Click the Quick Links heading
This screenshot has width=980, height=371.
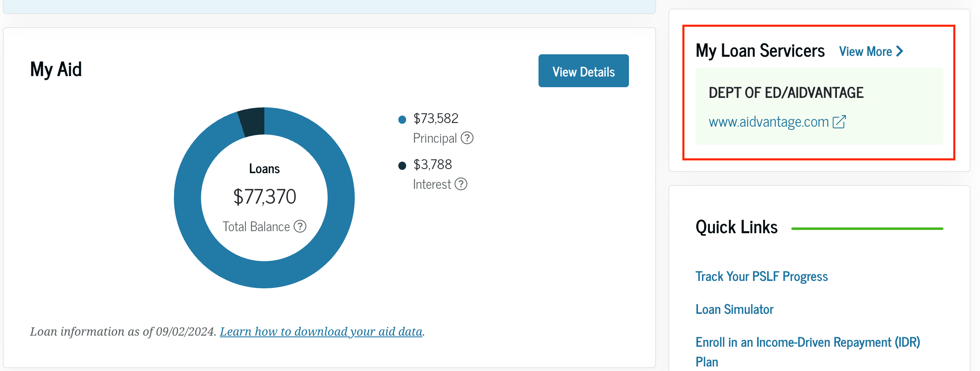(736, 227)
